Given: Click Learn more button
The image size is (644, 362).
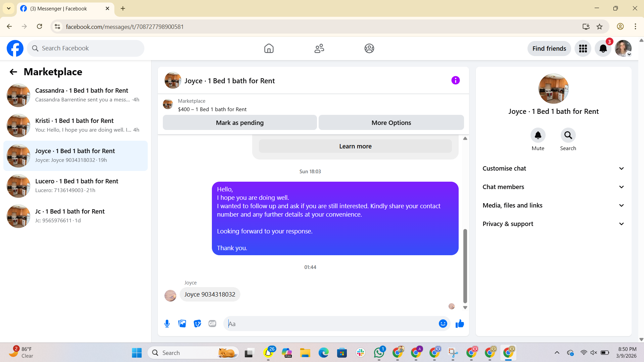Looking at the screenshot, I should coord(355,146).
